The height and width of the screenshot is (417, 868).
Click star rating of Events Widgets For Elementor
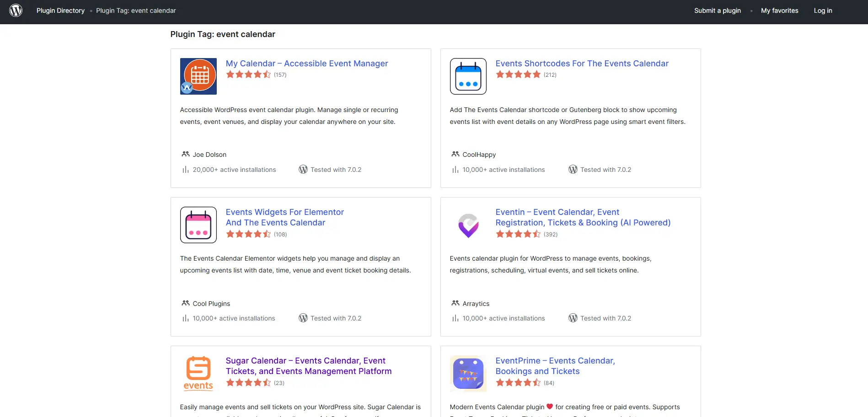coord(248,234)
